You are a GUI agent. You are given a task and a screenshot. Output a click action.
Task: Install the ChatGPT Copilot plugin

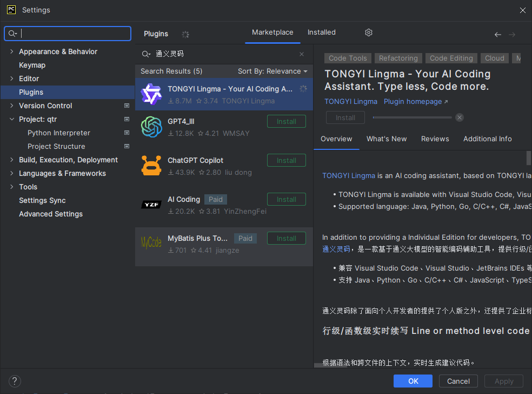[287, 161]
